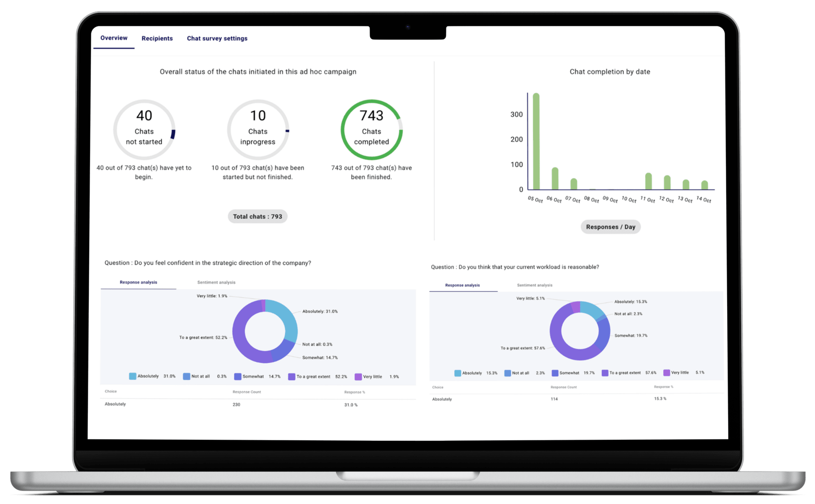Image resolution: width=815 pixels, height=504 pixels.
Task: Click To a great extent swatch in workload legend
Action: (x=605, y=373)
